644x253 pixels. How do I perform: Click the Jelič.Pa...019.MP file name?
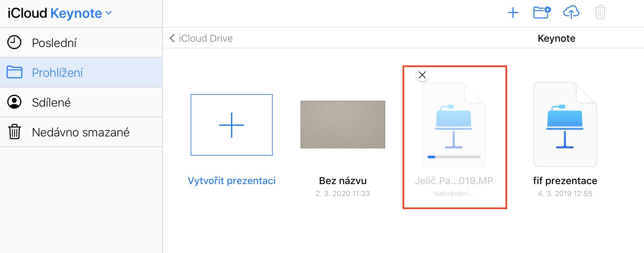click(454, 181)
